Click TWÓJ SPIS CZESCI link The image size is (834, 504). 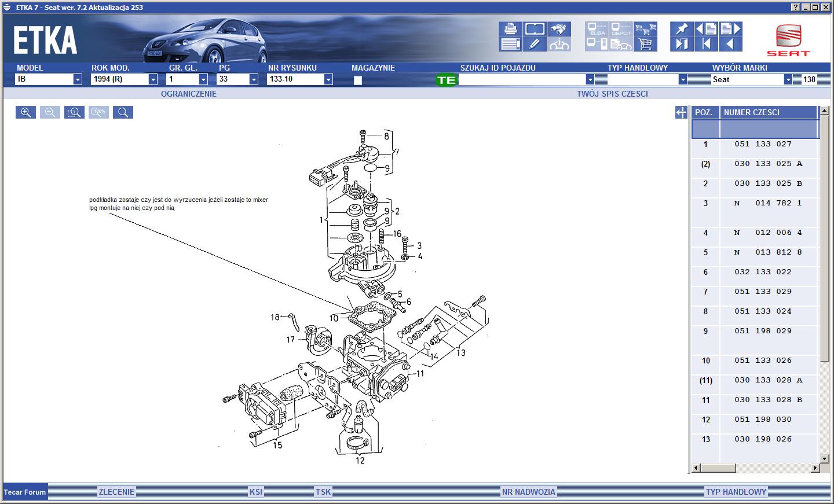coord(612,94)
